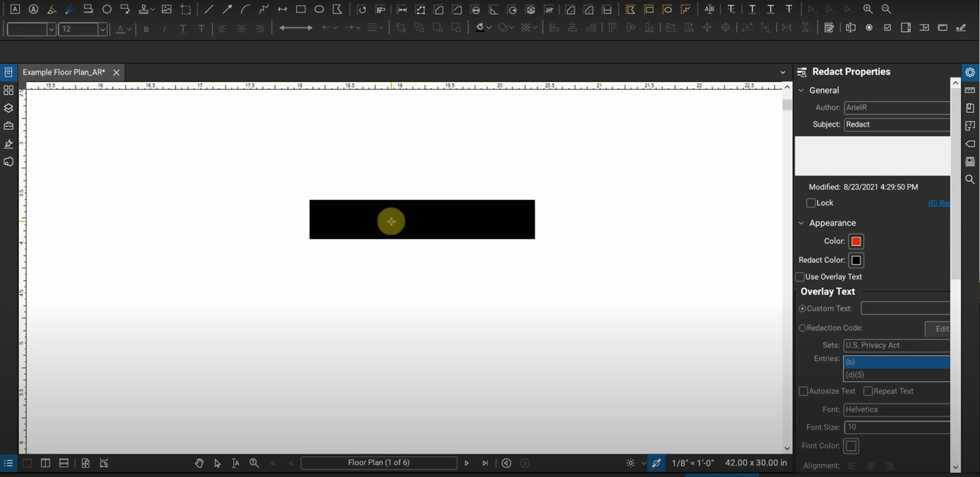Viewport: 980px width, 477px height.
Task: Select the Arrow markup tool
Action: tap(228, 9)
